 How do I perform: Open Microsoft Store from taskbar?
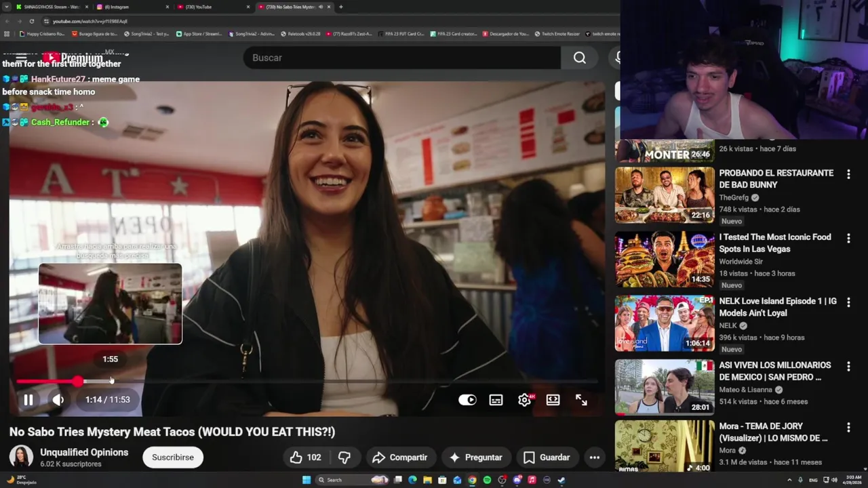[442, 480]
